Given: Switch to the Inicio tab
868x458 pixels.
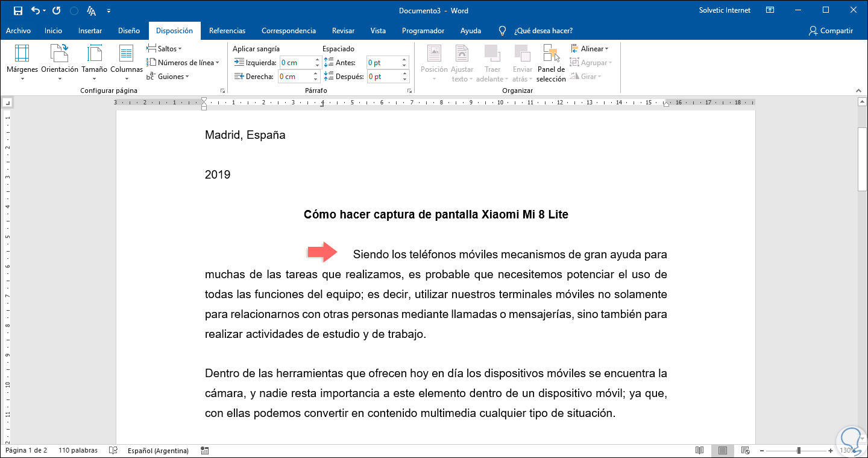Looking at the screenshot, I should 53,31.
